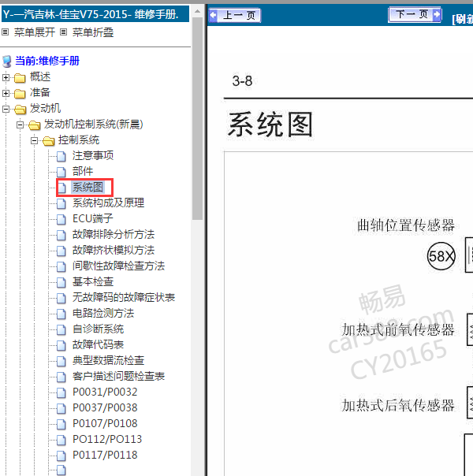Open the 自诊断系统 page
Image resolution: width=473 pixels, height=476 pixels.
(x=98, y=329)
